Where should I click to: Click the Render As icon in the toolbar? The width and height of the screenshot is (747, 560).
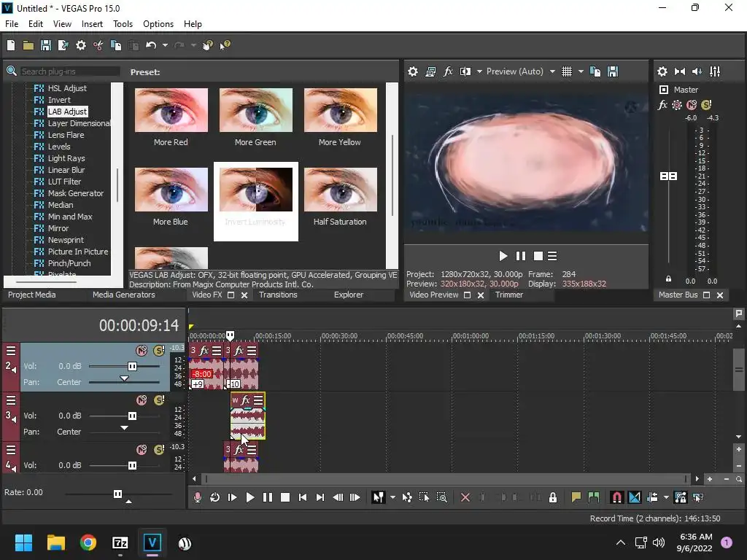63,45
